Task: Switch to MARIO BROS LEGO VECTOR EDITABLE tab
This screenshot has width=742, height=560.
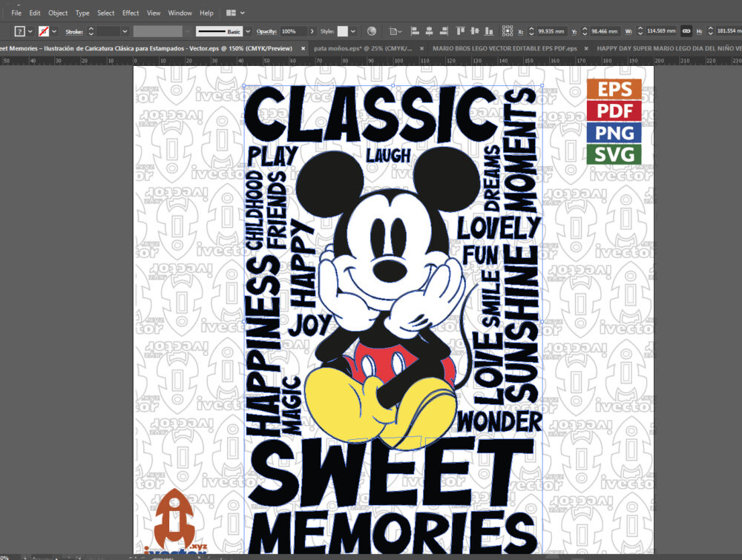Action: pyautogui.click(x=505, y=48)
